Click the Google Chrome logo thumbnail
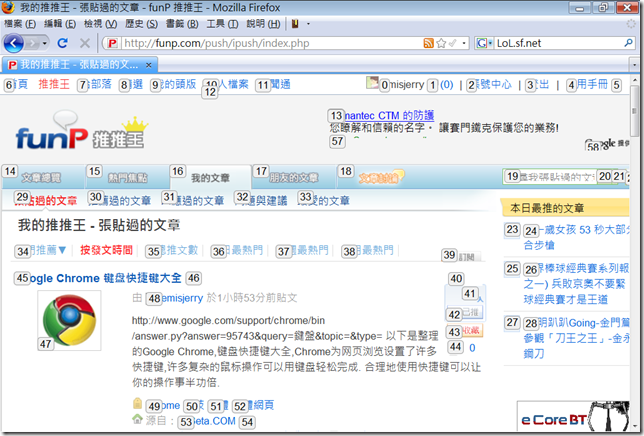This screenshot has width=644, height=436. tap(69, 320)
